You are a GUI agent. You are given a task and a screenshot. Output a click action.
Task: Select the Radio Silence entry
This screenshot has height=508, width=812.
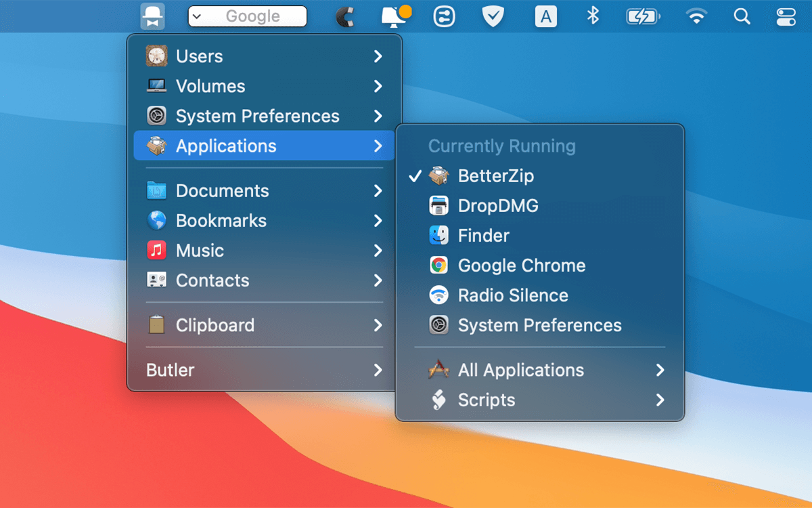540,295
